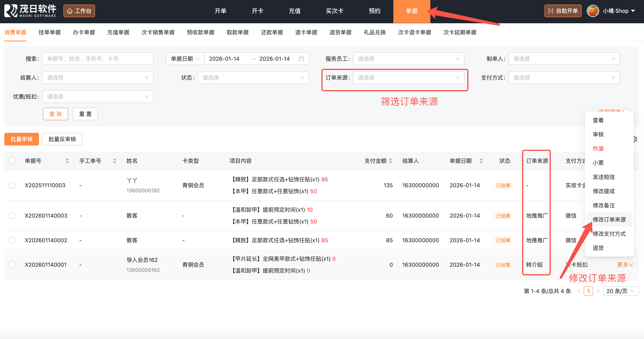
Task: Check the row X202601140002 checkbox
Action: pyautogui.click(x=12, y=240)
